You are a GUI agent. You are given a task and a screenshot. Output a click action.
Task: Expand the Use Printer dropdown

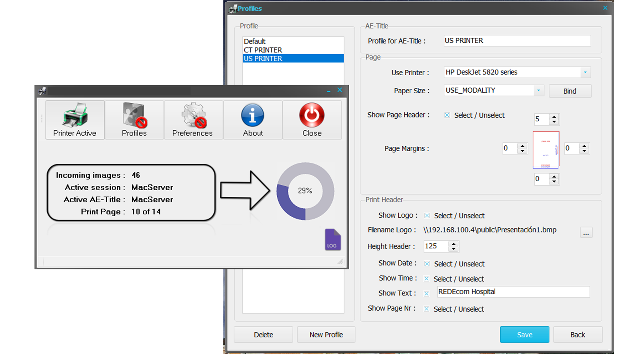[585, 72]
